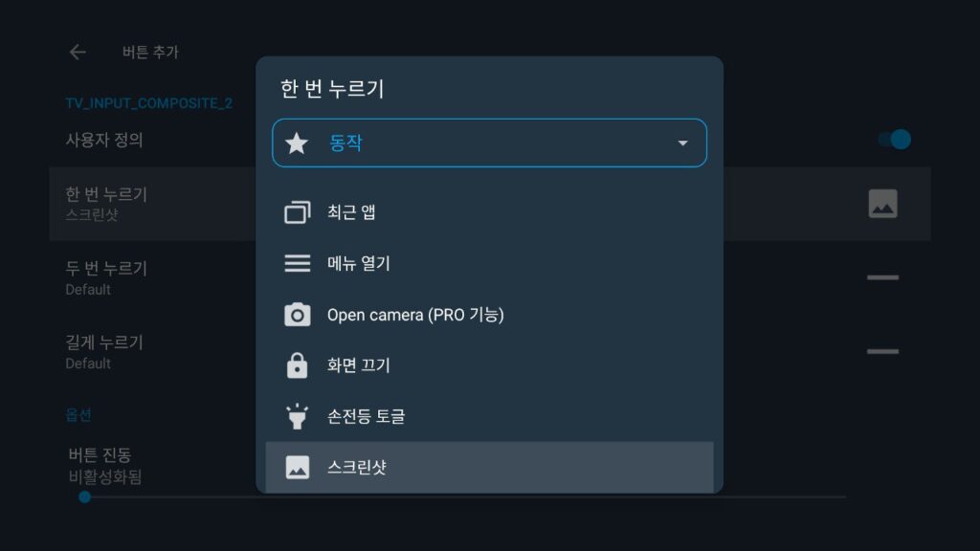Viewport: 980px width, 551px height.
Task: Open the 동작 category dropdown
Action: click(x=489, y=143)
